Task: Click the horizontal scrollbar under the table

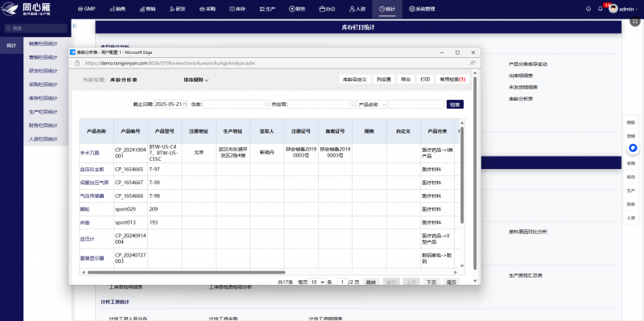Action: click(x=186, y=272)
